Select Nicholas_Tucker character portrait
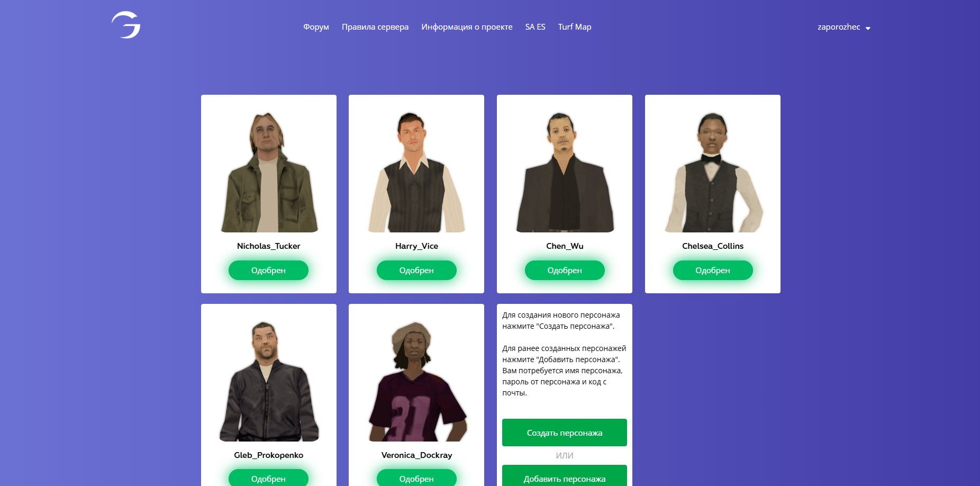Image resolution: width=980 pixels, height=486 pixels. 269,172
